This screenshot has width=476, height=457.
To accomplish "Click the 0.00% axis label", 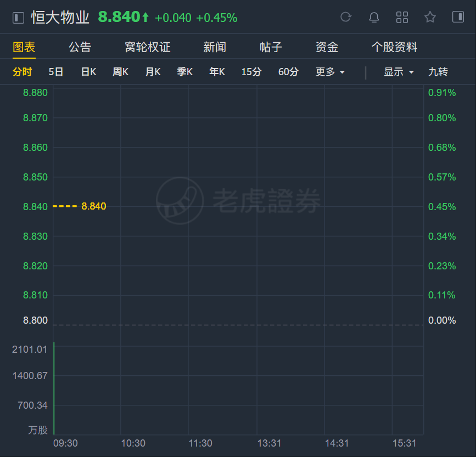I will click(442, 320).
